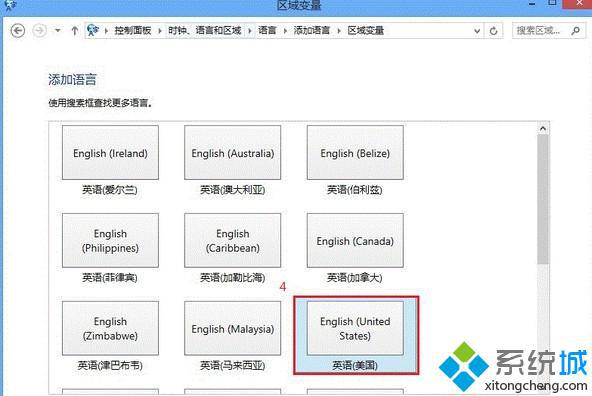This screenshot has height=396, width=592.
Task: Select English (Belize) tile
Action: (355, 153)
